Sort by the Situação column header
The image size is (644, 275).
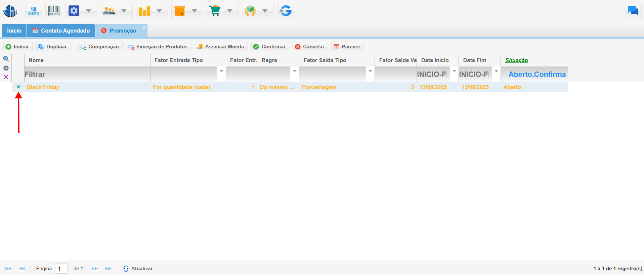coord(516,60)
